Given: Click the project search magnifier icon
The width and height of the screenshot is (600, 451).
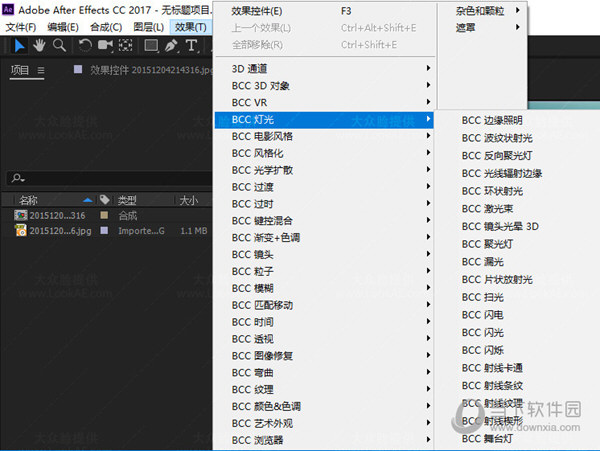Looking at the screenshot, I should [18, 178].
